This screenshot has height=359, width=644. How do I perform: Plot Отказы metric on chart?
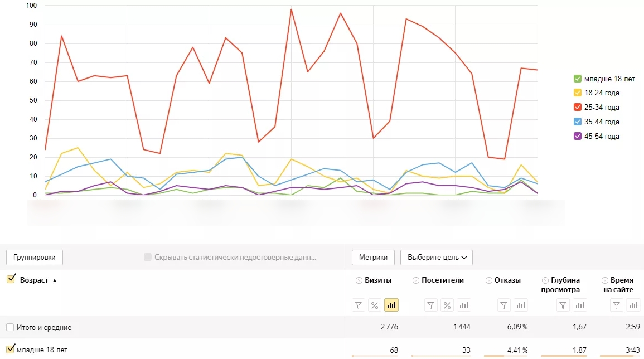pos(520,305)
